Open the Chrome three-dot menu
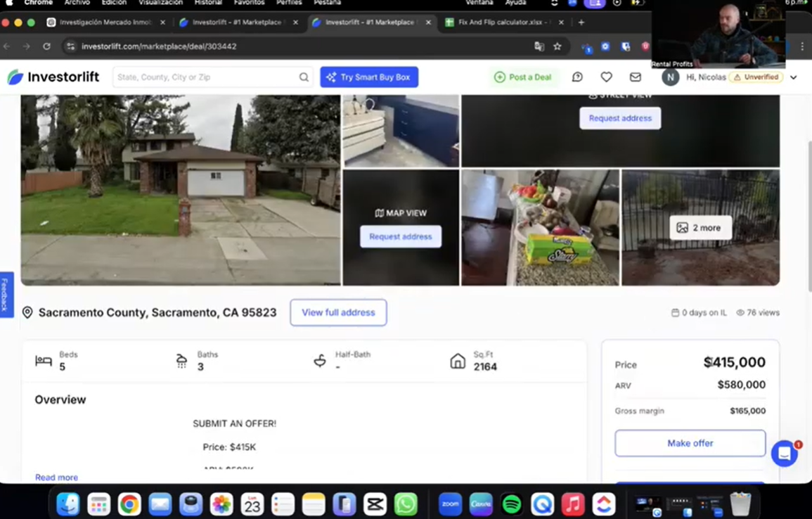Image resolution: width=812 pixels, height=519 pixels. (x=802, y=46)
